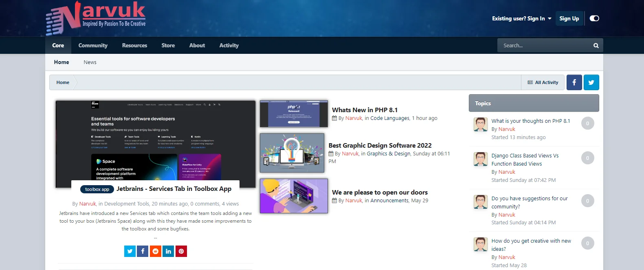644x270 pixels.
Task: Open the About menu
Action: click(197, 45)
